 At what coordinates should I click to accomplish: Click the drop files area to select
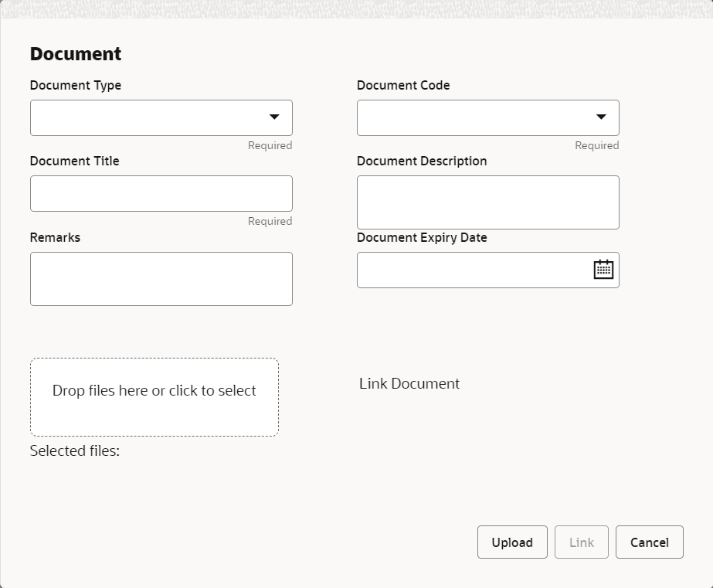click(x=154, y=397)
